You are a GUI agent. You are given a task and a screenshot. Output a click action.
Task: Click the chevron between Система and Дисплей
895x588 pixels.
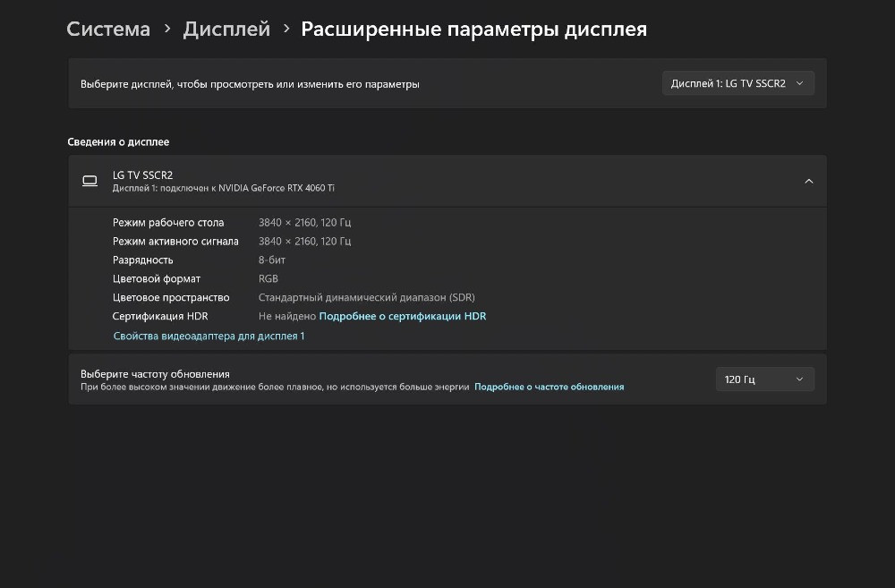(x=167, y=29)
